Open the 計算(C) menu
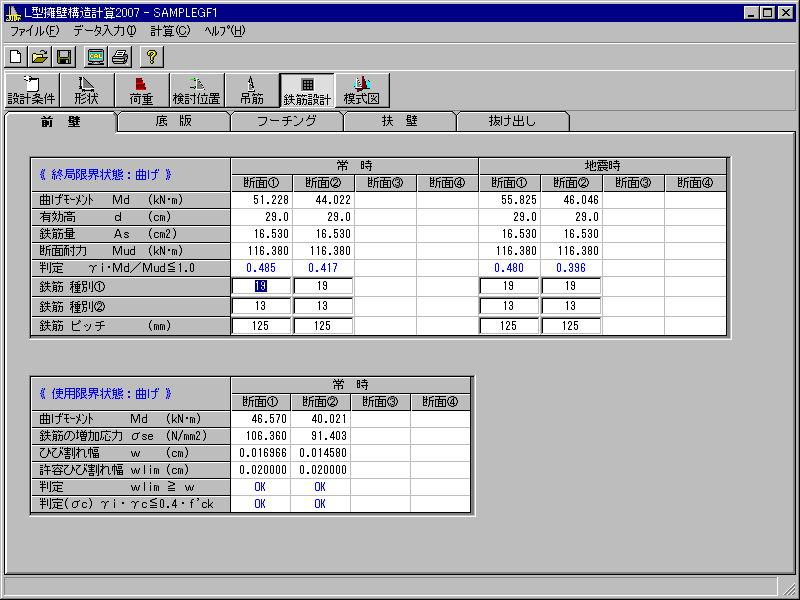The image size is (800, 600). pos(168,31)
